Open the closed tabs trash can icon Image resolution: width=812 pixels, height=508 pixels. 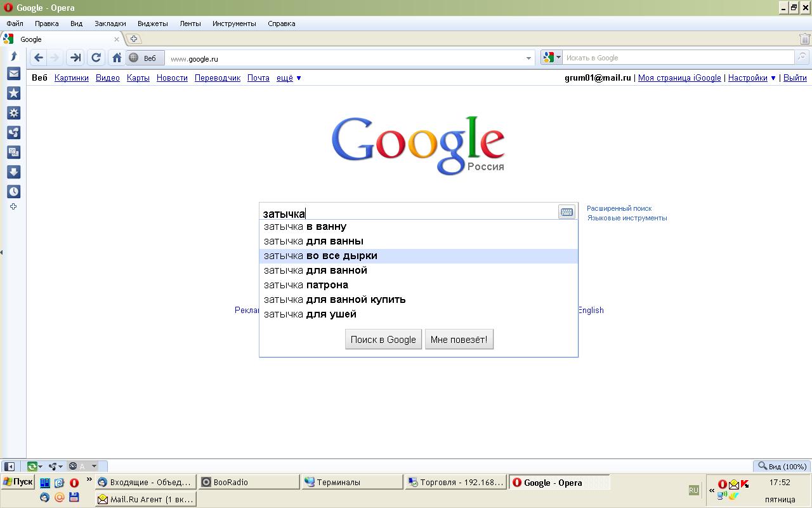804,39
